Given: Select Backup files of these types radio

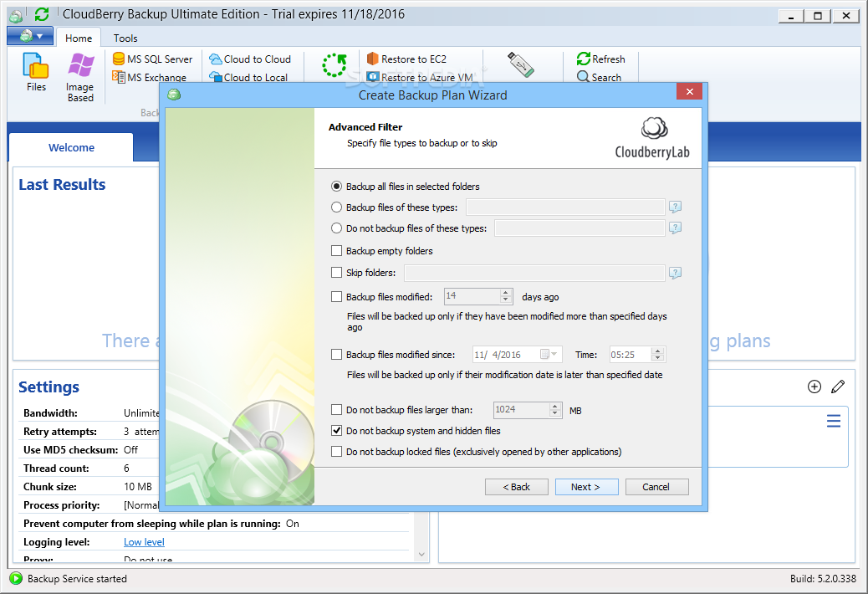Looking at the screenshot, I should [x=336, y=207].
